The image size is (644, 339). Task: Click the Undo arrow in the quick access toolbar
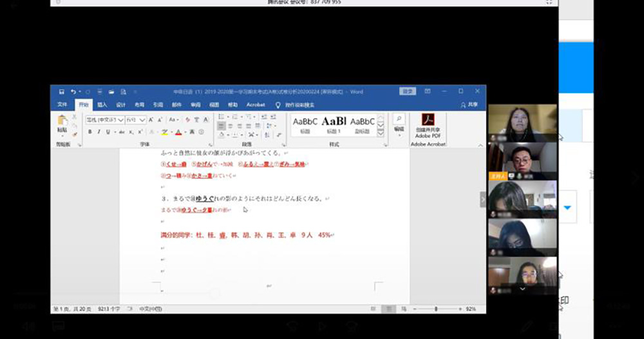(x=73, y=92)
